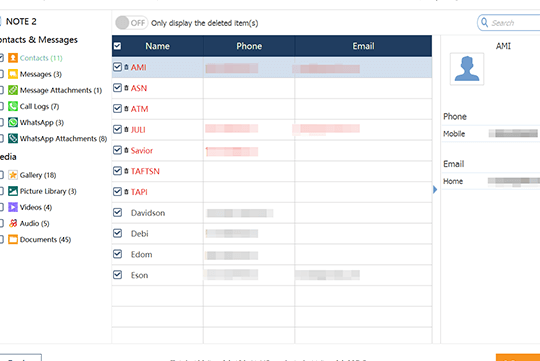The width and height of the screenshot is (540, 361).
Task: Click the search magnifier icon
Action: coord(485,23)
